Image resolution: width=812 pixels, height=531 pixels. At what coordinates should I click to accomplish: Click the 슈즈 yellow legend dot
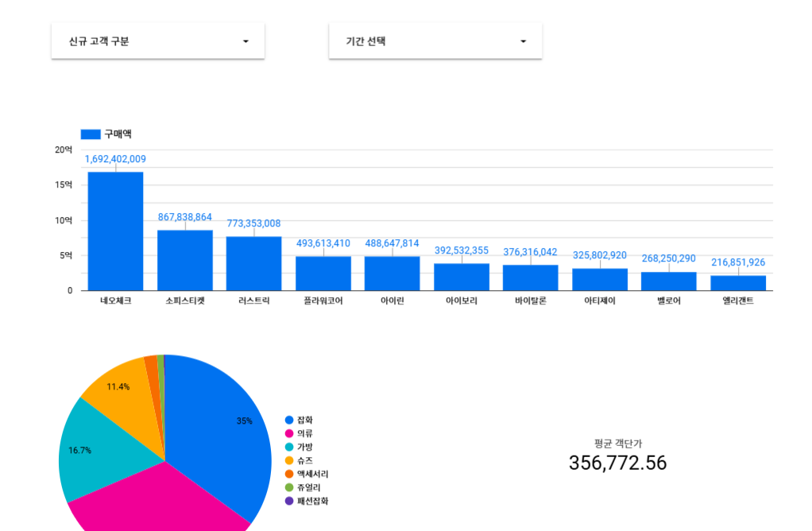point(289,460)
